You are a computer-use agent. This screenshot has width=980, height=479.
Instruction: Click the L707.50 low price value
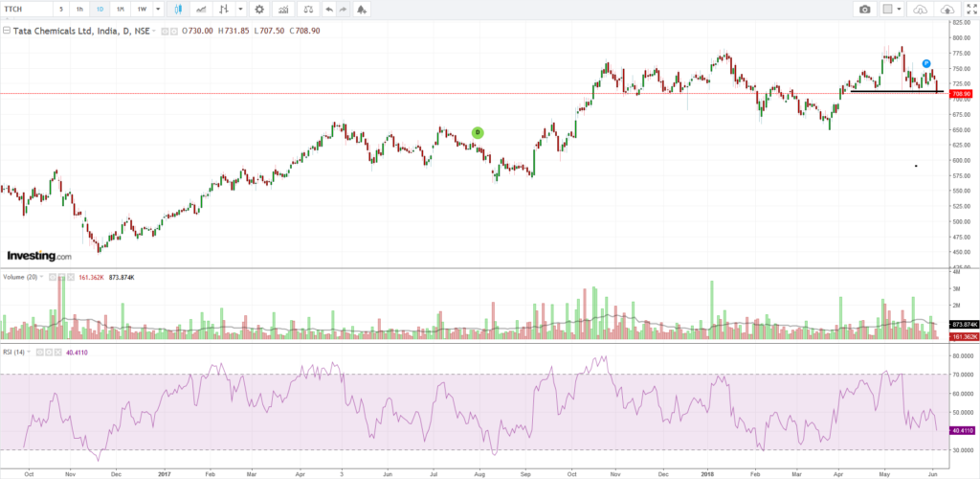coord(270,31)
